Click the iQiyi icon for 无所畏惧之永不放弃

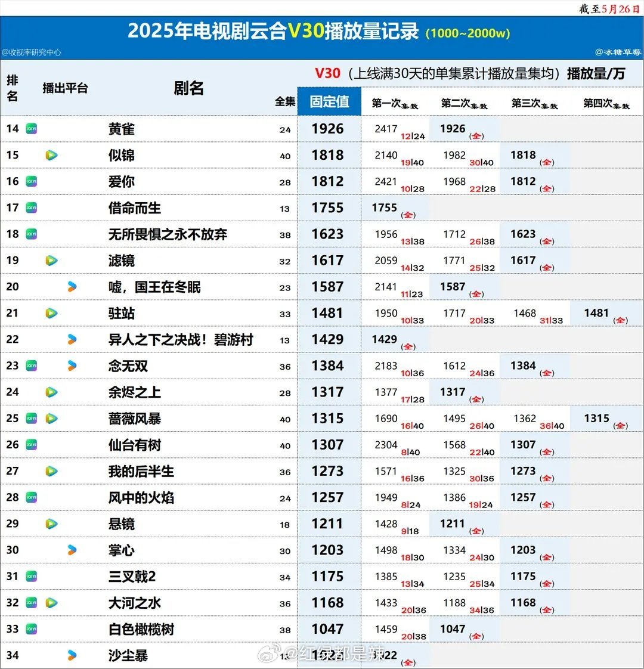[x=31, y=234]
